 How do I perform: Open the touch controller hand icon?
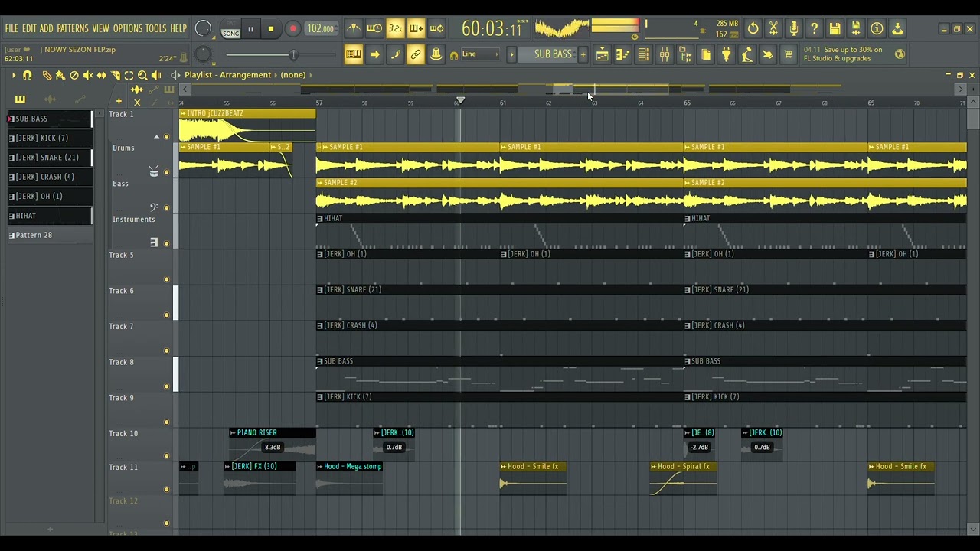768,54
